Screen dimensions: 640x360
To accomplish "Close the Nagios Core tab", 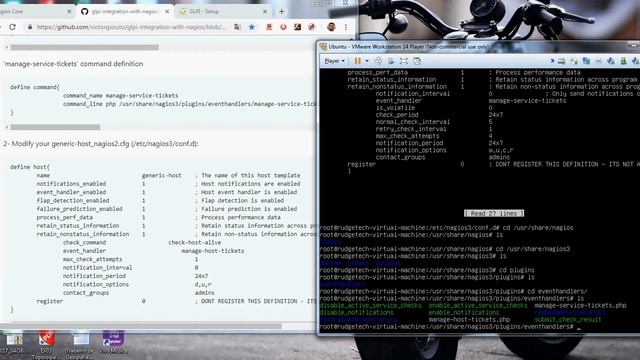I will click(x=69, y=11).
